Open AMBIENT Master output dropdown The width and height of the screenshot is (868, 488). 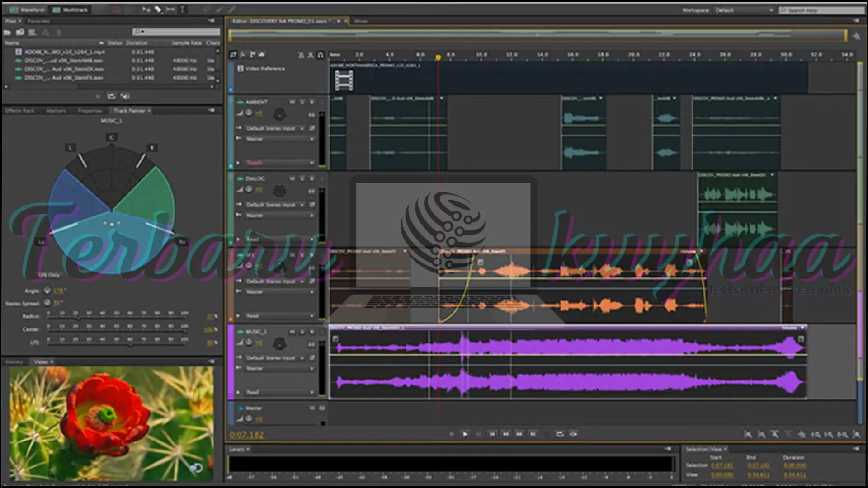coord(279,139)
